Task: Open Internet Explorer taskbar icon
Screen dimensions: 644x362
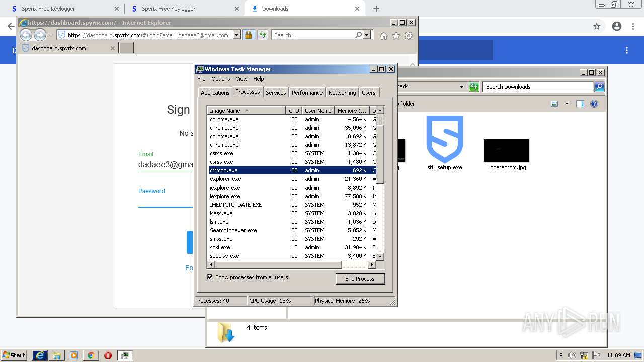Action: (x=40, y=355)
